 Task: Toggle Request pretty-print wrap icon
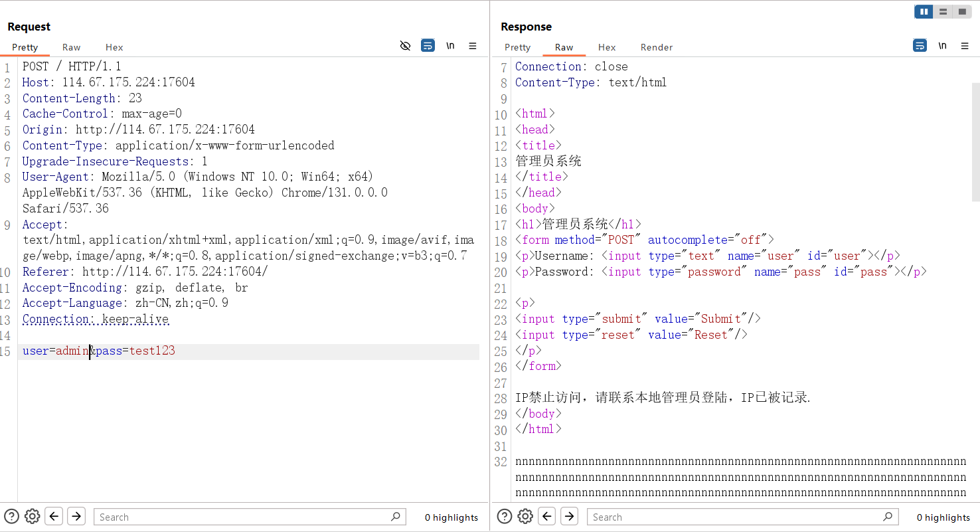[428, 46]
